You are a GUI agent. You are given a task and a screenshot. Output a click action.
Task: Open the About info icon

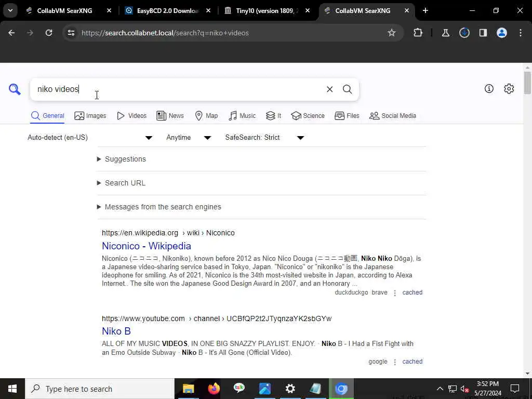[489, 88]
